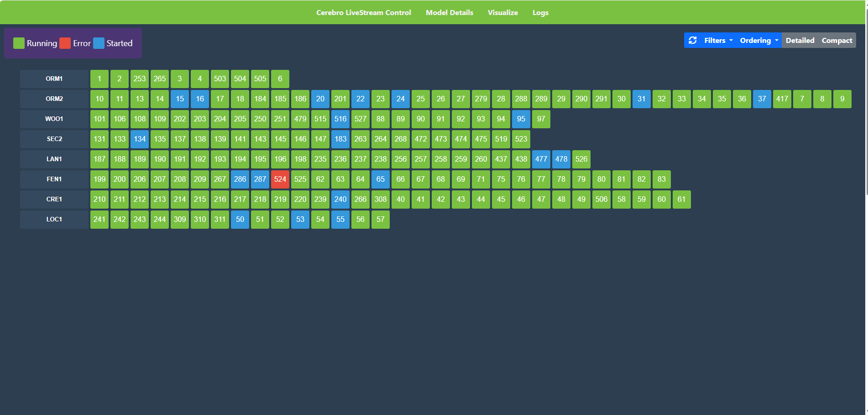
Task: Switch to Compact view
Action: (x=837, y=40)
